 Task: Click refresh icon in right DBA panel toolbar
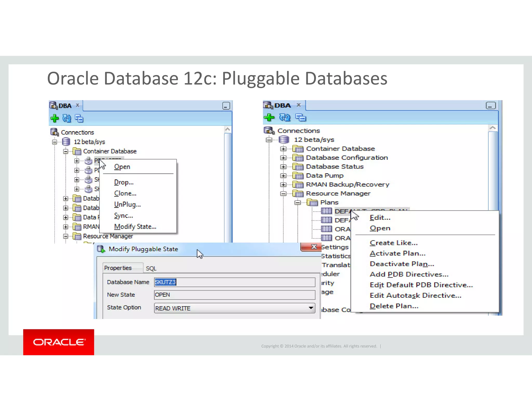[x=285, y=117]
